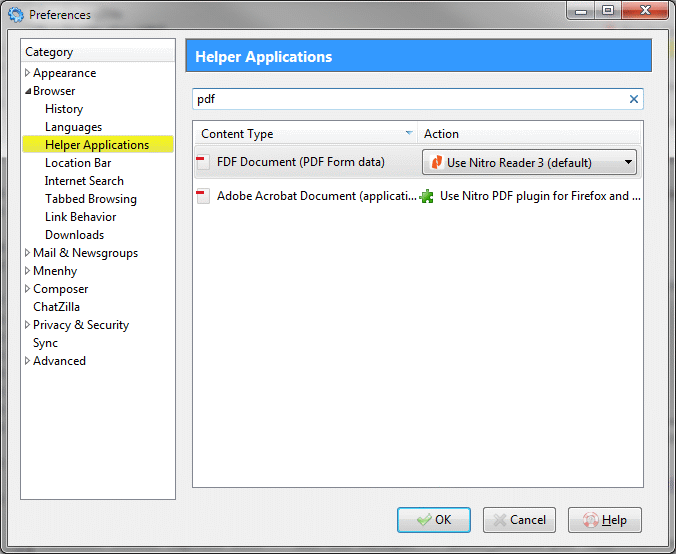The width and height of the screenshot is (676, 554).
Task: Go to Downloads preferences
Action: click(74, 235)
